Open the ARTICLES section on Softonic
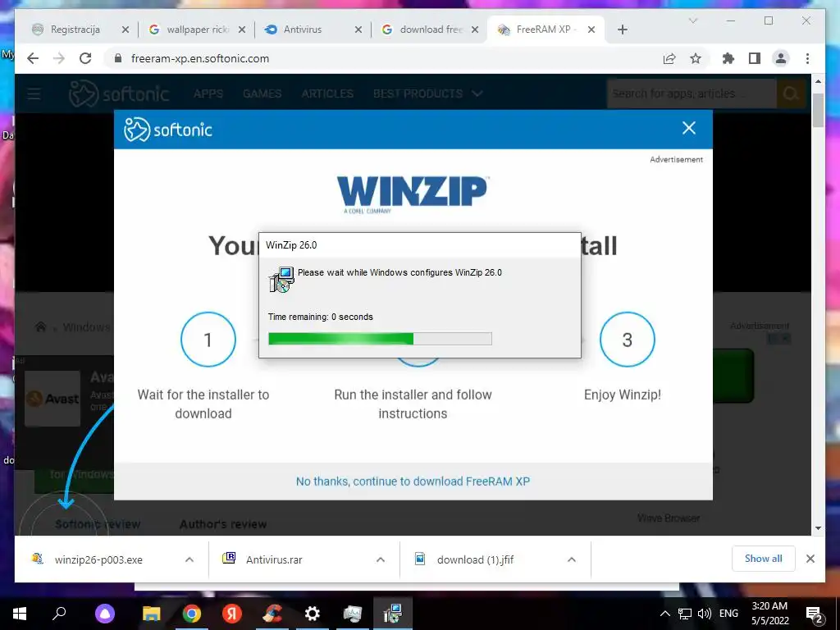Viewport: 840px width, 630px height. pyautogui.click(x=327, y=94)
